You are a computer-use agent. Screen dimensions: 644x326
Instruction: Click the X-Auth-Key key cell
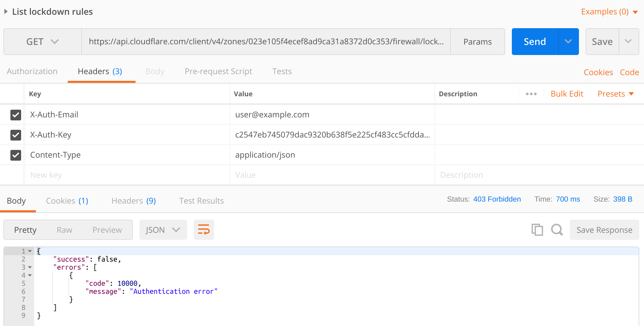click(x=127, y=135)
